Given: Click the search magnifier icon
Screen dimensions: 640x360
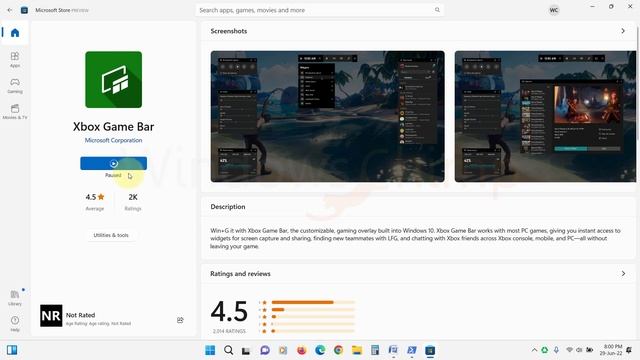Looking at the screenshot, I should (437, 10).
